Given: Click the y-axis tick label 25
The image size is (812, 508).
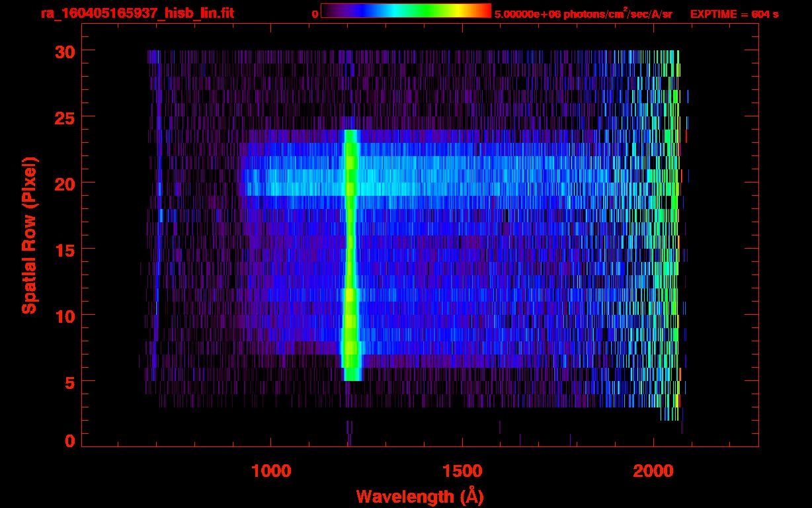Looking at the screenshot, I should point(64,117).
